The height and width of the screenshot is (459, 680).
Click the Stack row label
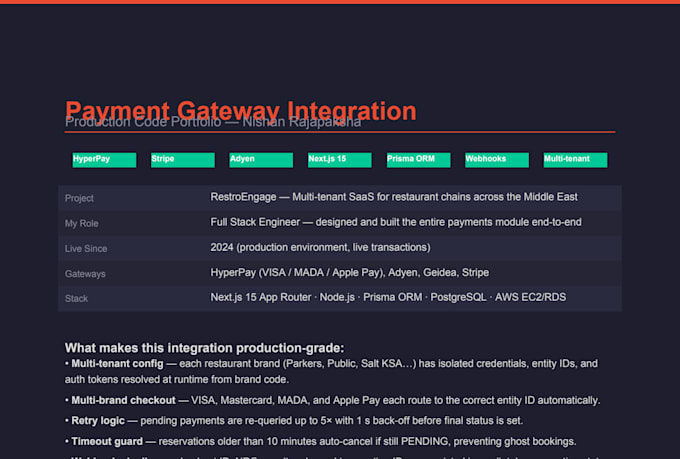tap(76, 298)
